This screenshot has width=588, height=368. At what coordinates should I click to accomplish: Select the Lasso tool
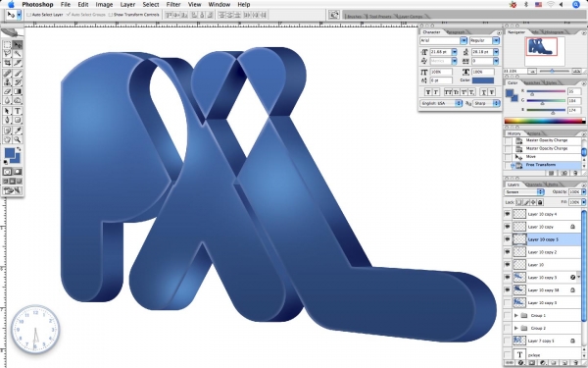(x=7, y=54)
